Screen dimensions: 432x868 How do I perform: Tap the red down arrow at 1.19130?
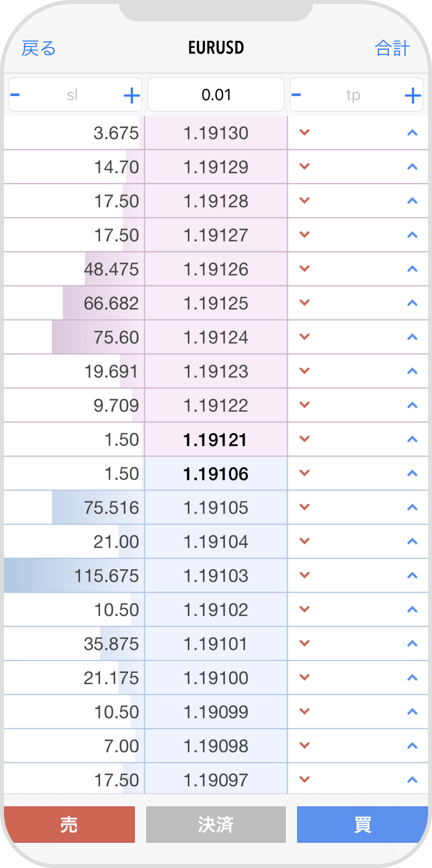coord(305,133)
